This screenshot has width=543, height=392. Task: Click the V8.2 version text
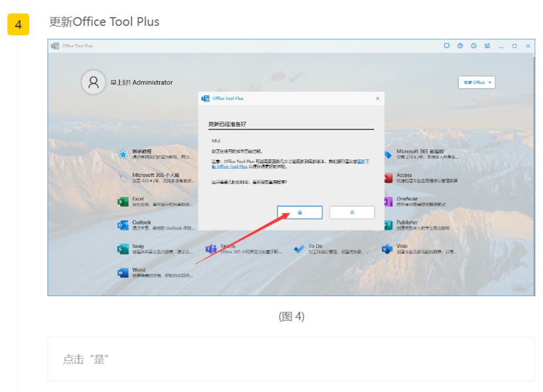pyautogui.click(x=216, y=141)
